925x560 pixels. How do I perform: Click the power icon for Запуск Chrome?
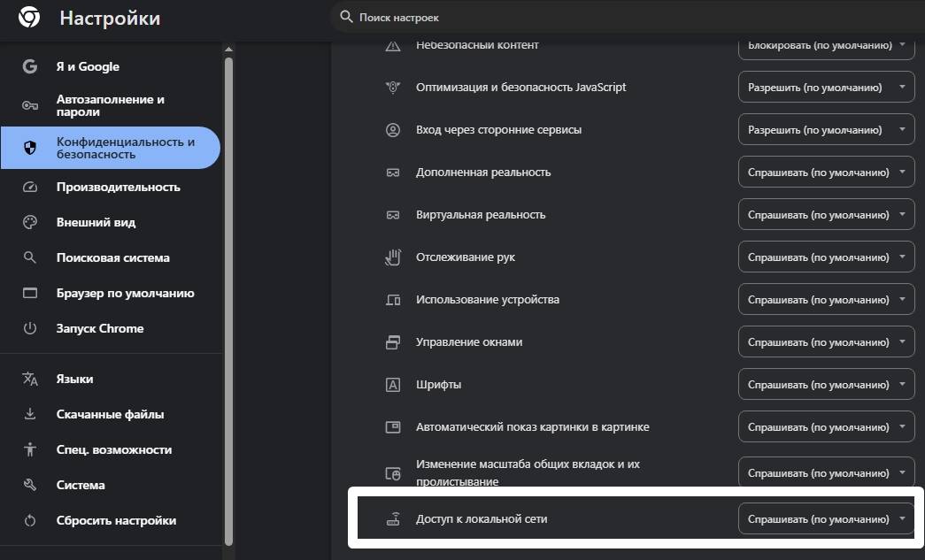(30, 328)
